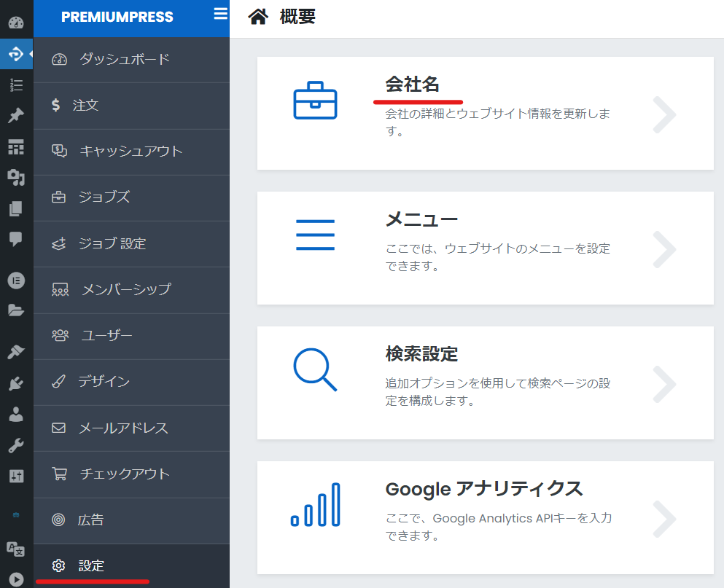Click the small blue icon above the translation icon
The height and width of the screenshot is (588, 724).
[16, 515]
